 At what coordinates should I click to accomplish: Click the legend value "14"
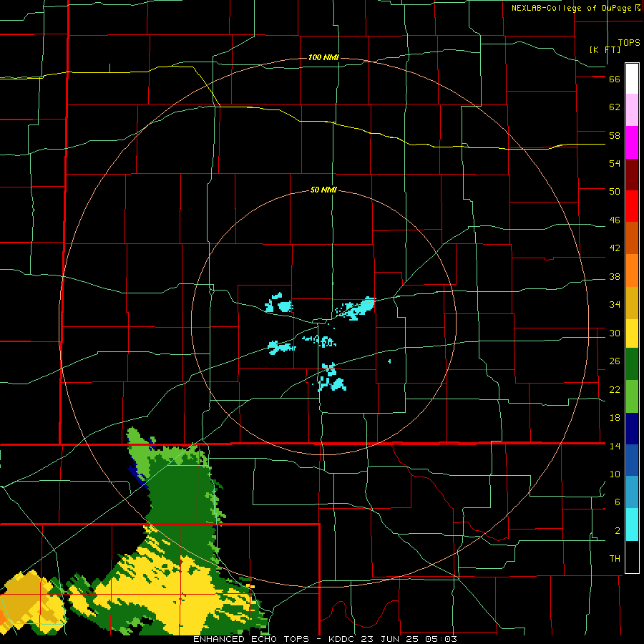coord(615,446)
